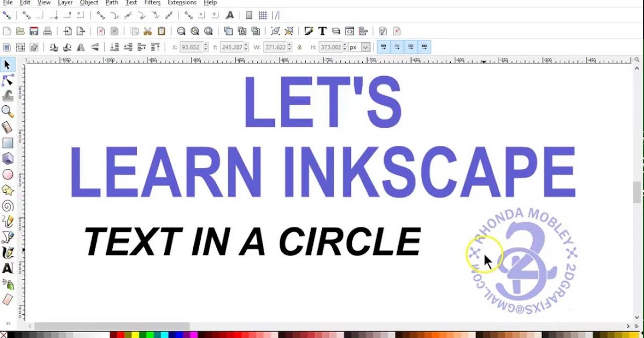Click the X position field
Screen dimensions: 644x338
click(x=193, y=47)
